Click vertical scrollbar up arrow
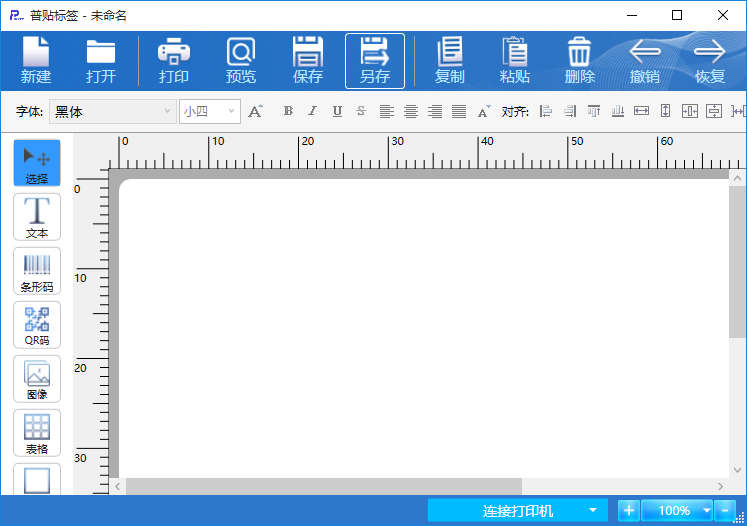Viewport: 747px width, 526px height. pos(737,178)
